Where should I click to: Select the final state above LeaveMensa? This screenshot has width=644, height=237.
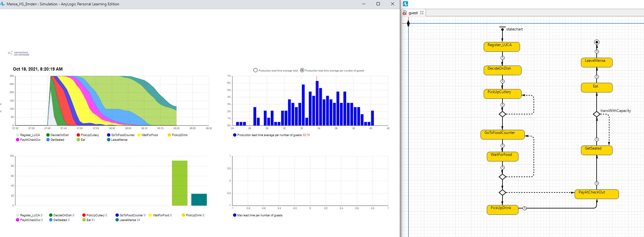click(597, 42)
